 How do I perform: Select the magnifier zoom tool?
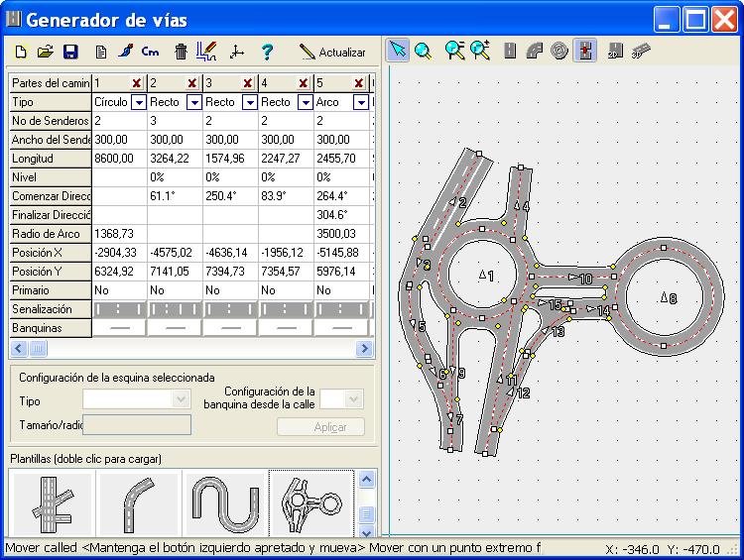click(423, 51)
